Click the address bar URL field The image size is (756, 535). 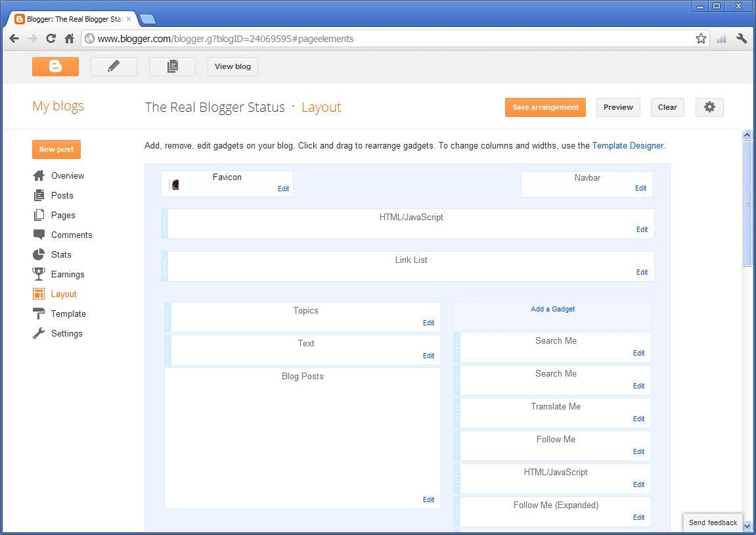388,39
